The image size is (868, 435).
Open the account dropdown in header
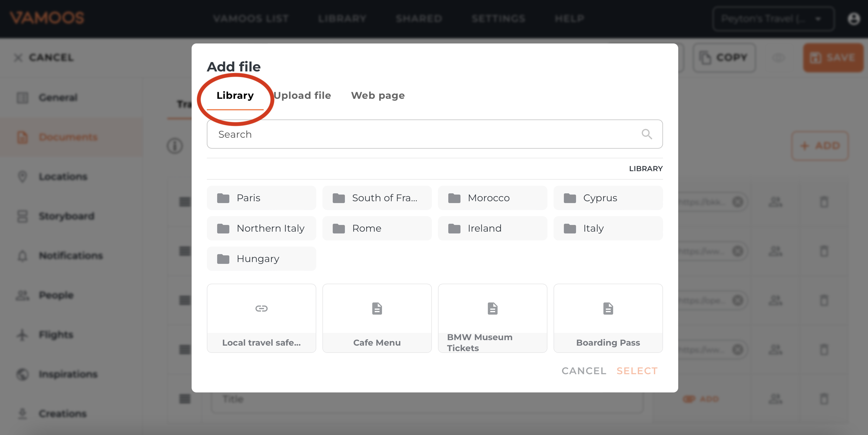point(773,19)
